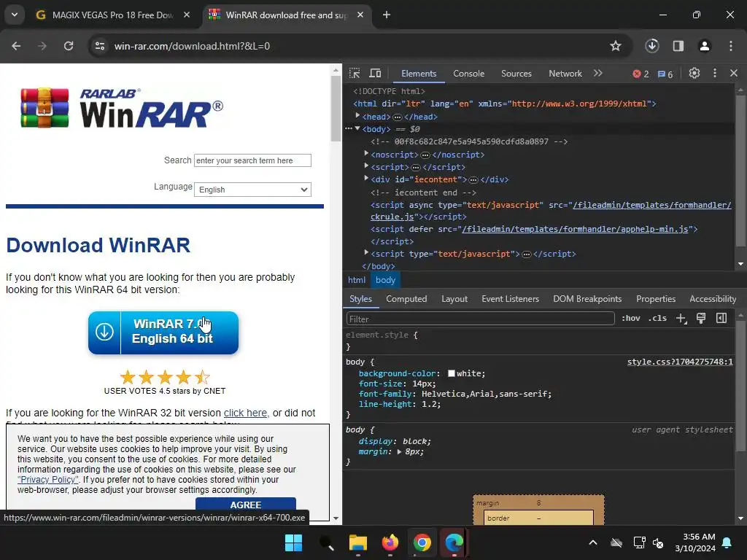View site information icon in address bar
The width and height of the screenshot is (747, 560).
coord(99,46)
